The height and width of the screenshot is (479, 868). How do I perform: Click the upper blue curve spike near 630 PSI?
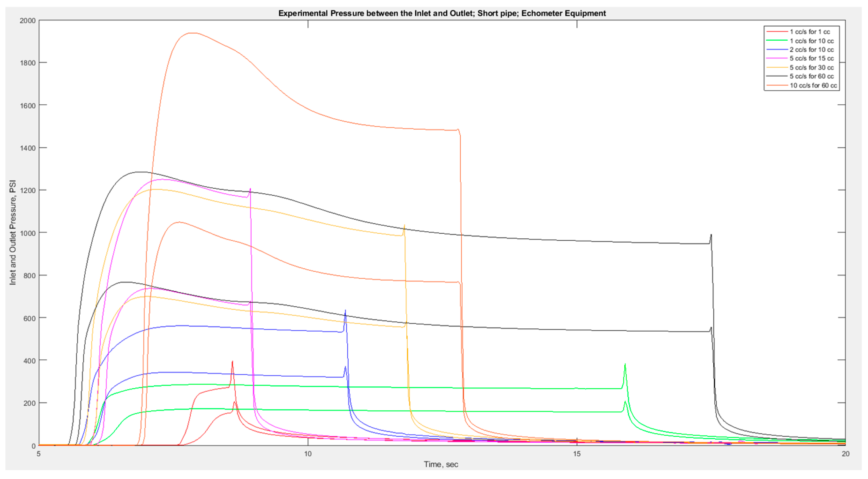[x=345, y=311]
